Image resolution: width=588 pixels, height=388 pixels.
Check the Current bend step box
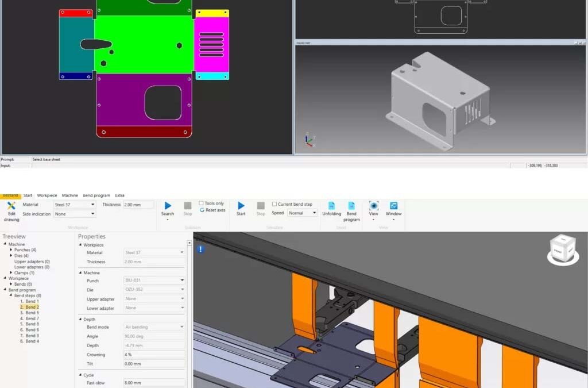(274, 204)
